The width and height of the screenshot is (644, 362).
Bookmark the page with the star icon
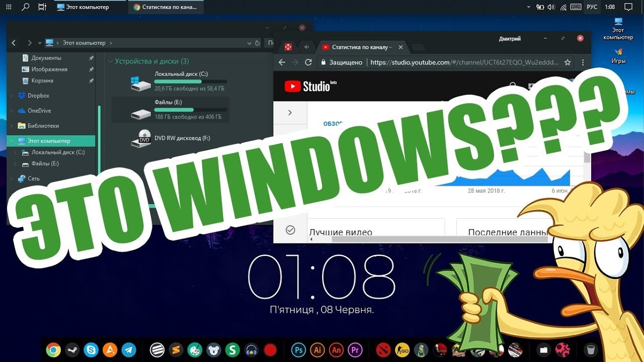pyautogui.click(x=568, y=62)
